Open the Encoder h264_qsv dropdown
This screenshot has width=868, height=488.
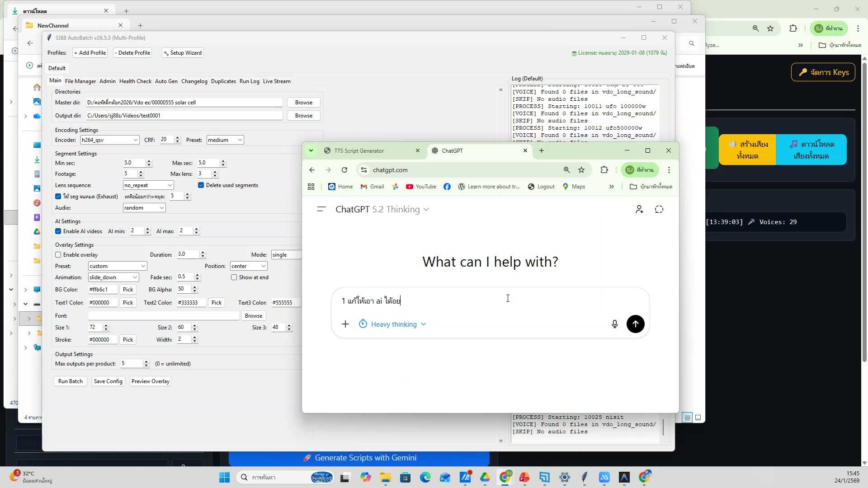[x=110, y=140]
